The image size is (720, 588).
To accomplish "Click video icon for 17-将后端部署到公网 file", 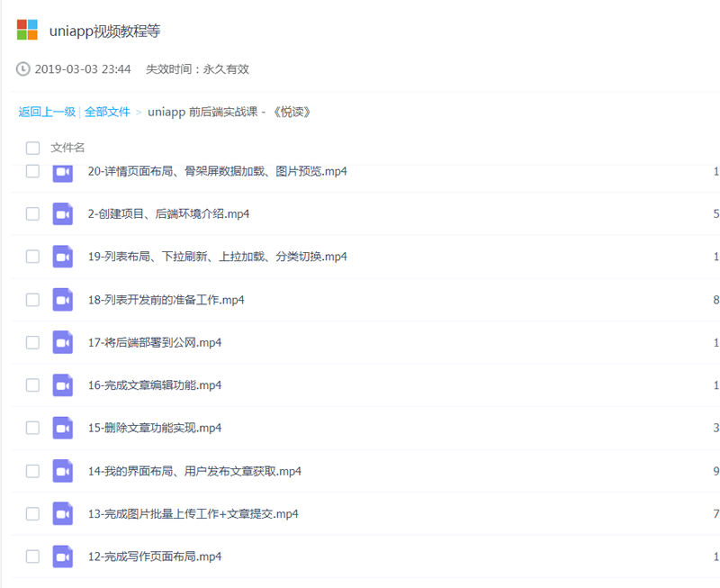I will pos(62,342).
